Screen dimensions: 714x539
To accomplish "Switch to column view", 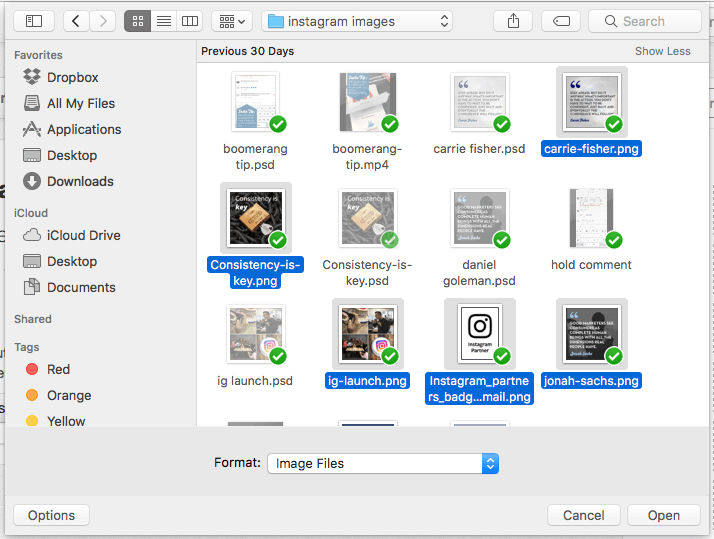I will click(x=190, y=21).
